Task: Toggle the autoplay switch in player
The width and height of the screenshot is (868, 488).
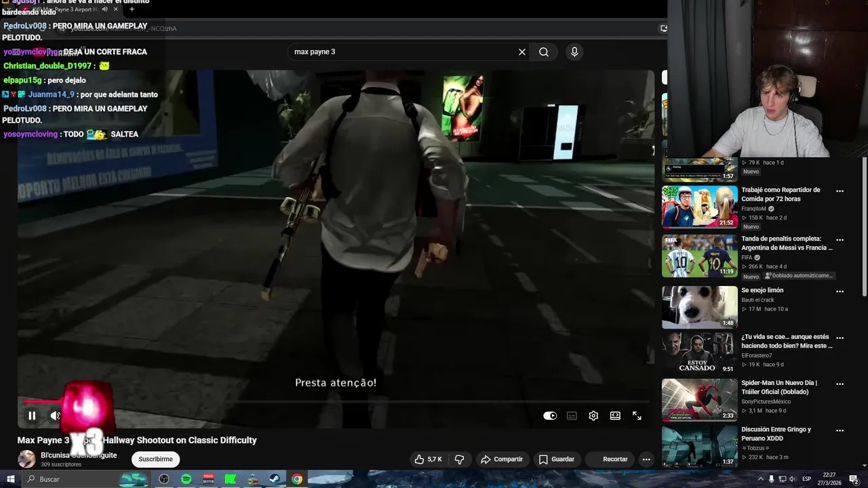Action: [x=550, y=415]
